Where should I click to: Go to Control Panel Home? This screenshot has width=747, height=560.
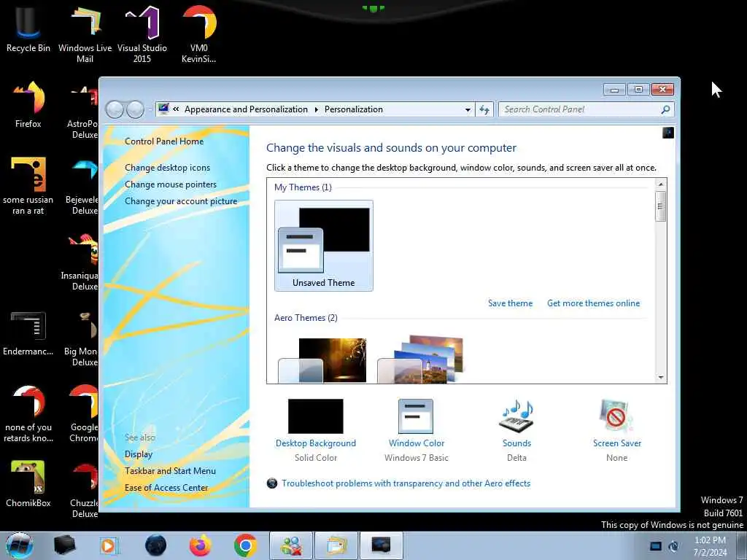[x=164, y=141]
